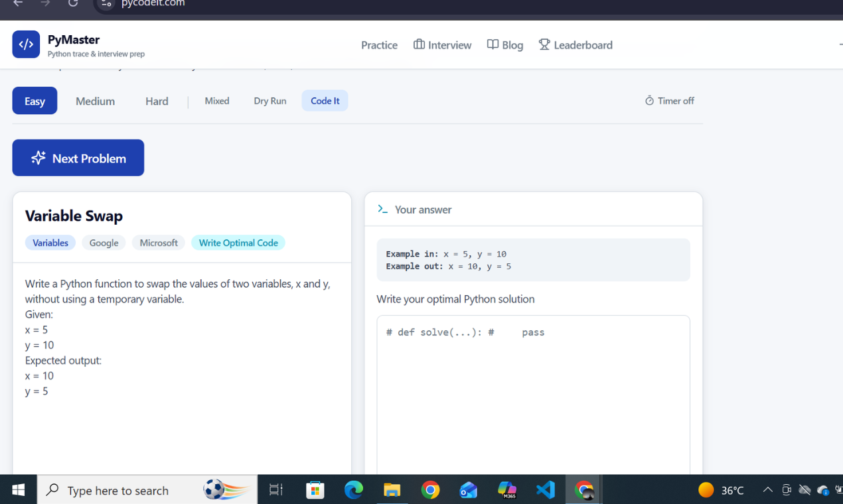Open Microsoft 365 Copilot from taskbar

coord(507,490)
